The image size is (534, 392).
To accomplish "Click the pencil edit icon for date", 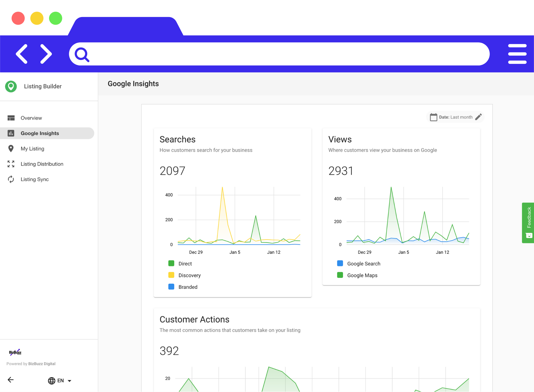I will point(478,117).
